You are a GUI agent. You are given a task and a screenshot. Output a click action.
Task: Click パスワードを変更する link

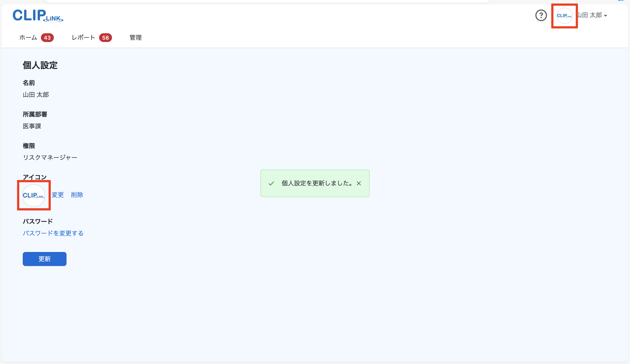[x=53, y=233]
